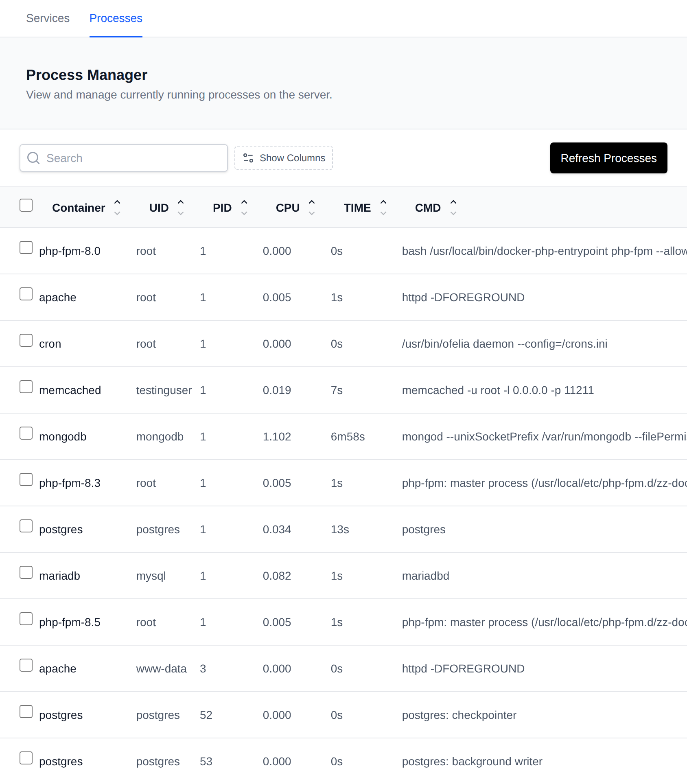Viewport: 687px width, 784px height.
Task: Check the postgres checkpointer row checkbox
Action: [x=26, y=712]
